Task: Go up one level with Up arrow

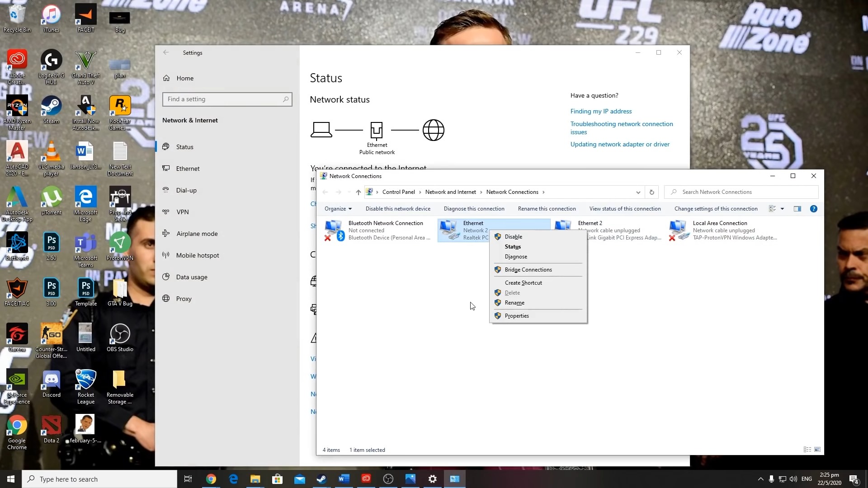Action: (359, 192)
